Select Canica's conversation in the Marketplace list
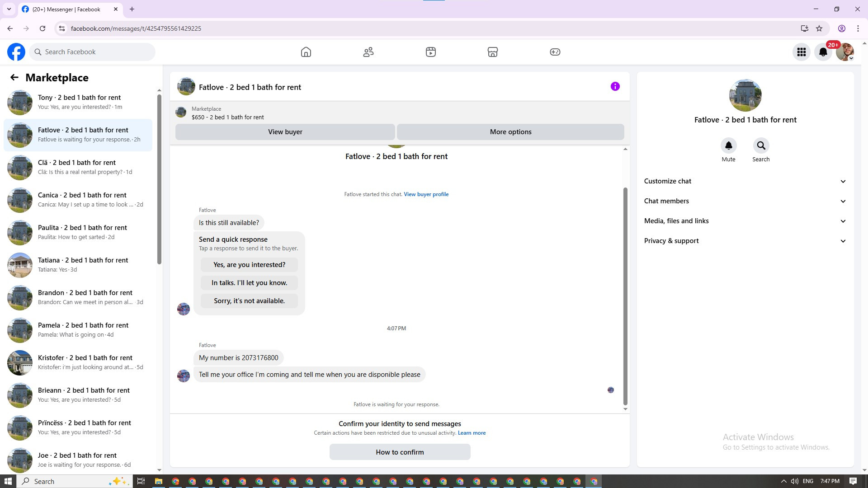 (82, 200)
